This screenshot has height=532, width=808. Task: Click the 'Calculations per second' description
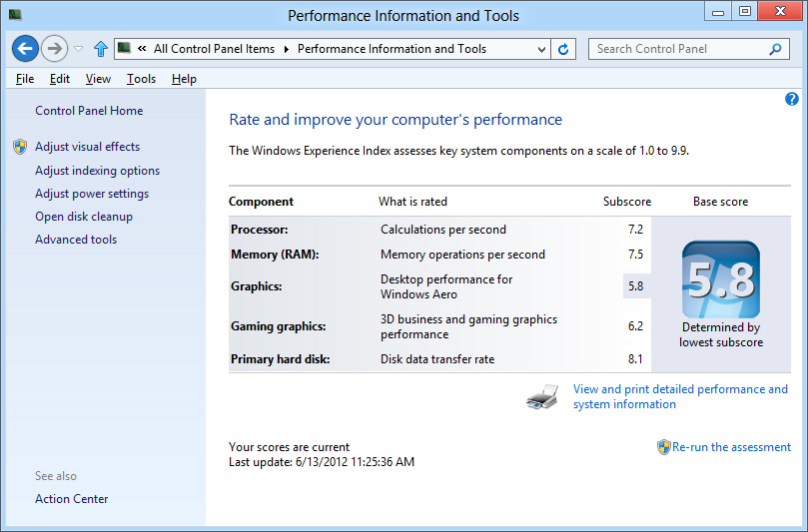click(443, 230)
